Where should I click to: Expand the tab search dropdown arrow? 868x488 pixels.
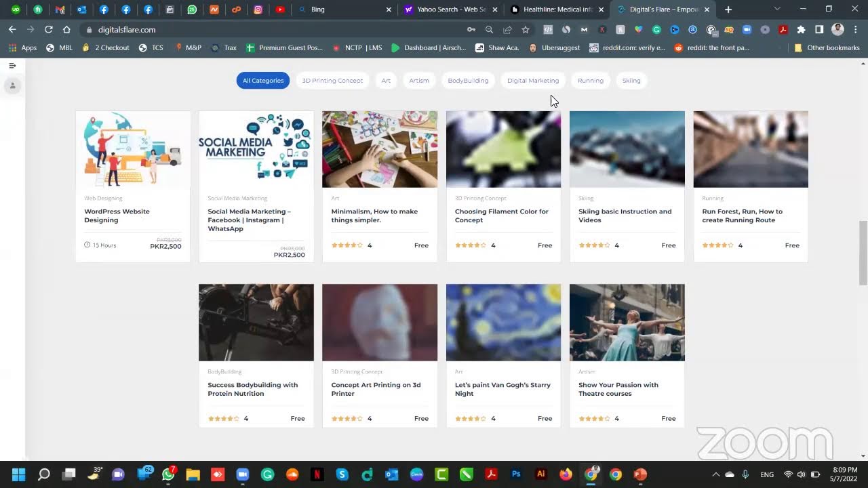click(x=777, y=9)
